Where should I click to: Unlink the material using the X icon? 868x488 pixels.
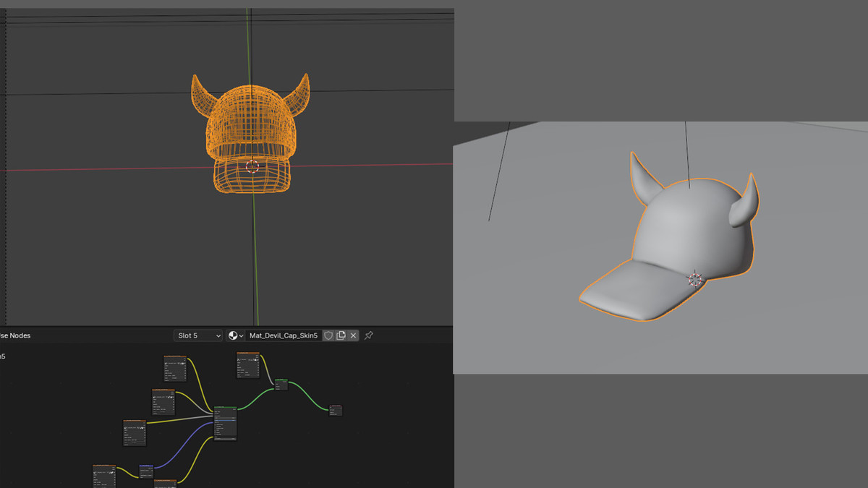[x=353, y=335]
